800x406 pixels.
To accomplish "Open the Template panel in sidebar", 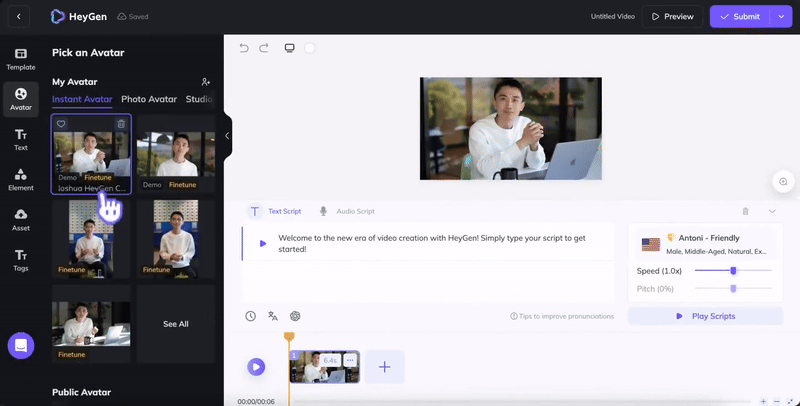I will 20,58.
